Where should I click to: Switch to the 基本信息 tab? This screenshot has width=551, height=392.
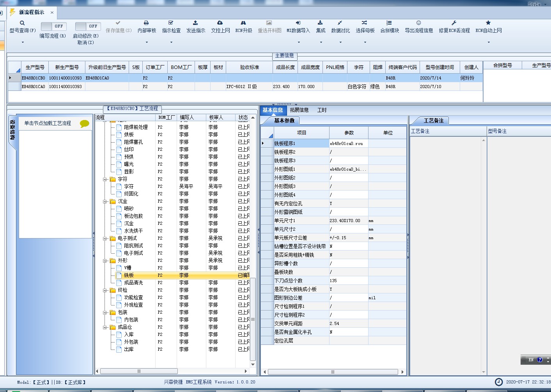coord(273,110)
